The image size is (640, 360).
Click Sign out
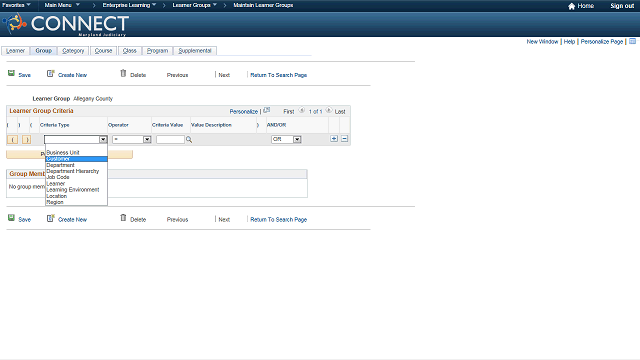pos(622,6)
